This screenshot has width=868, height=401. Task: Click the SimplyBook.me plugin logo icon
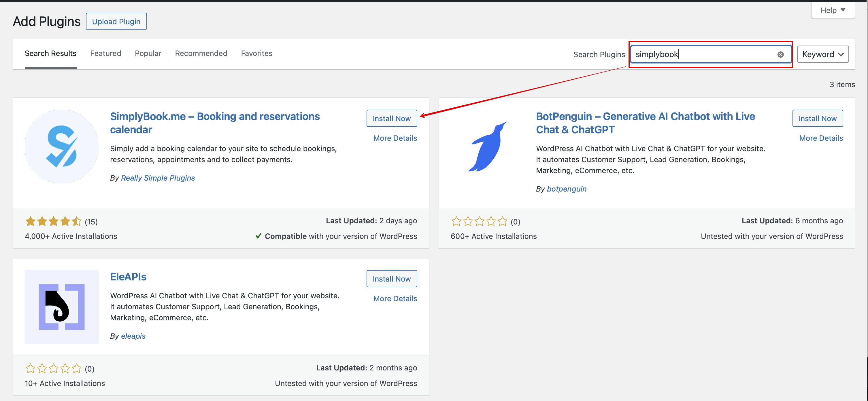click(x=62, y=146)
